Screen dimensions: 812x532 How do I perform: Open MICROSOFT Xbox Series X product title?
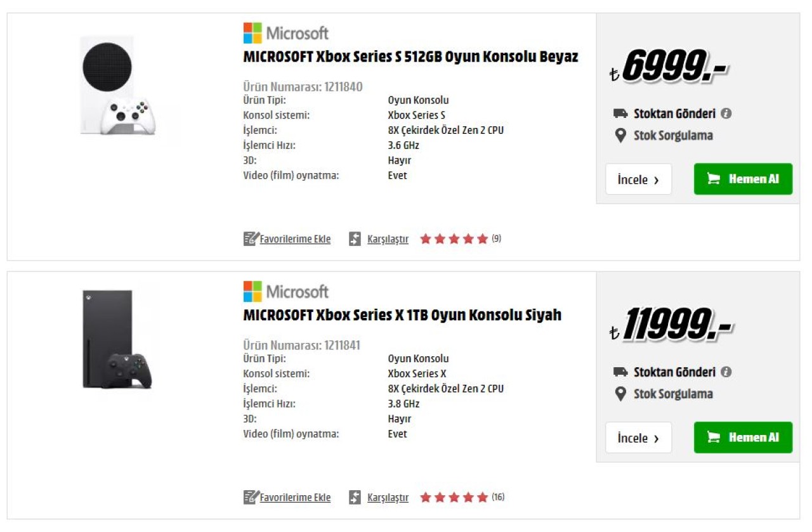(402, 314)
